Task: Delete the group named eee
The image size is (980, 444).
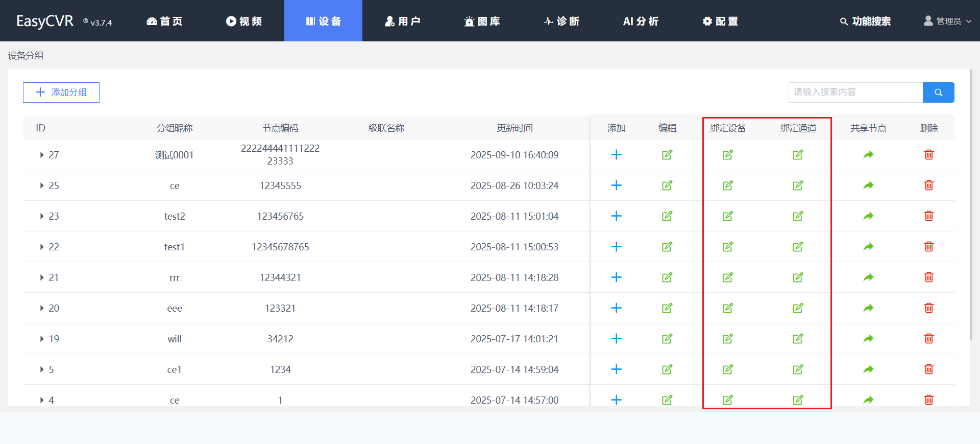Action: [928, 308]
